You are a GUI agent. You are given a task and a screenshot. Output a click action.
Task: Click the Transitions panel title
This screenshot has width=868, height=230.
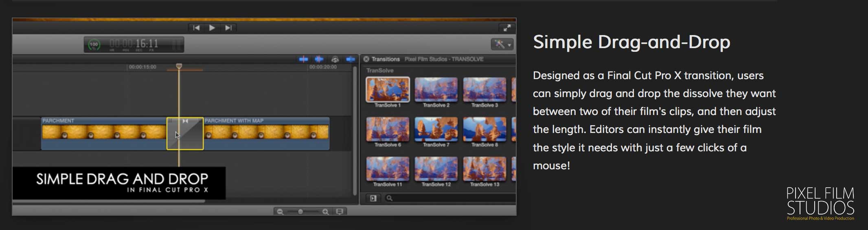pos(386,59)
